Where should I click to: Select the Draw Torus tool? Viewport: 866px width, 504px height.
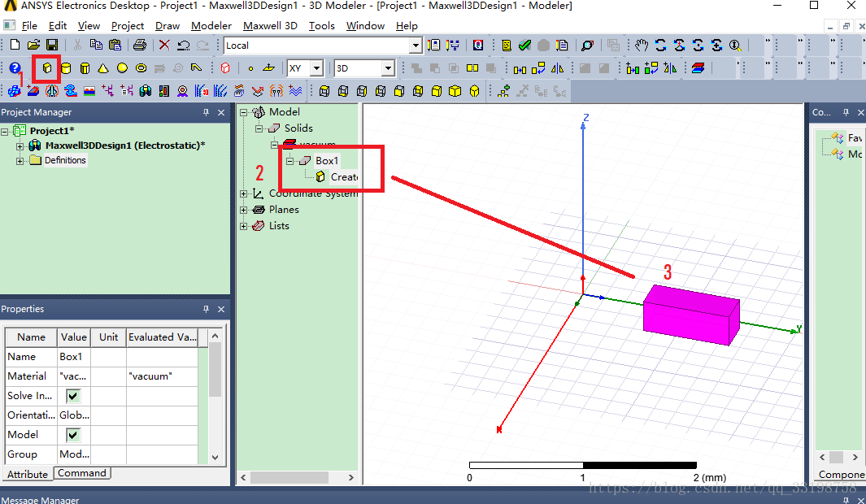click(141, 68)
